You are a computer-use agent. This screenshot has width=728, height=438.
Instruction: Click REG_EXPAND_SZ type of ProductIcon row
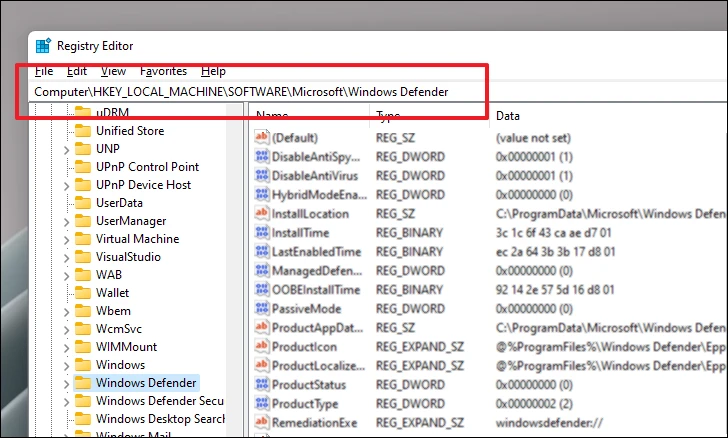pyautogui.click(x=419, y=346)
